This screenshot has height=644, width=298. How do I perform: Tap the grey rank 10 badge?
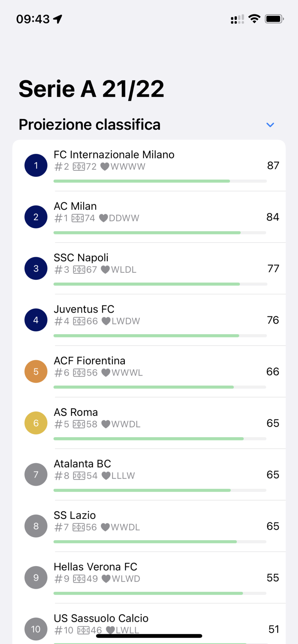(x=36, y=629)
